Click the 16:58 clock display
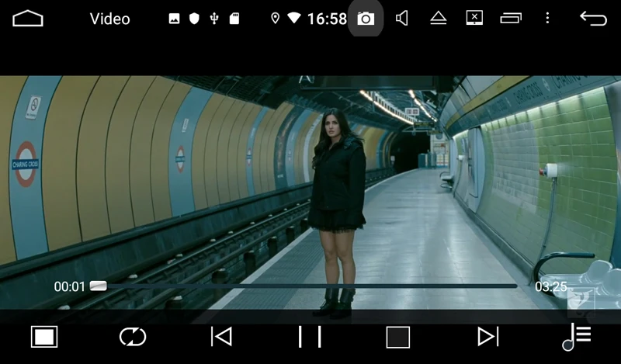The height and width of the screenshot is (364, 621). point(327,19)
